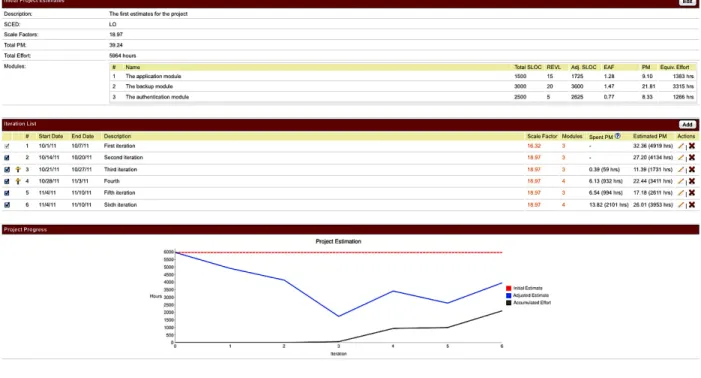
Task: Click the red Initial Estimate legend swatch
Action: [508, 288]
